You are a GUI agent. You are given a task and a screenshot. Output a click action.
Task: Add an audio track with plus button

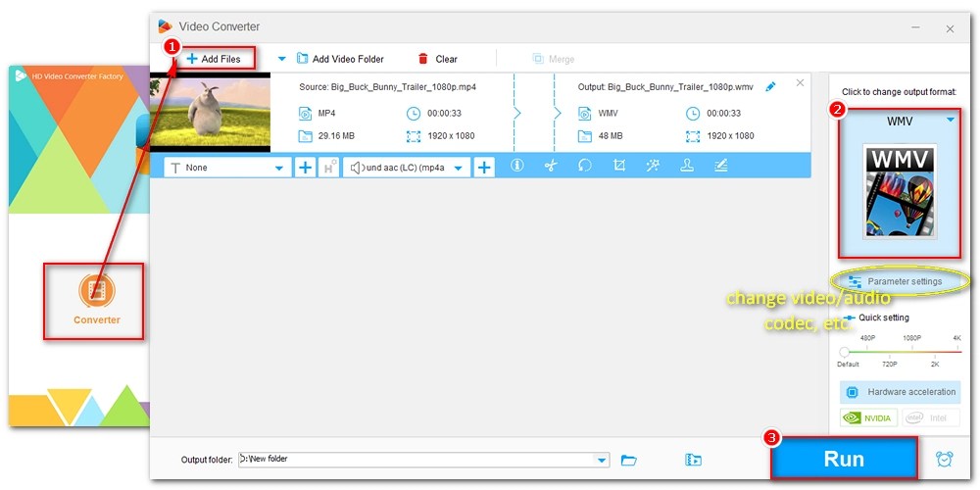484,168
